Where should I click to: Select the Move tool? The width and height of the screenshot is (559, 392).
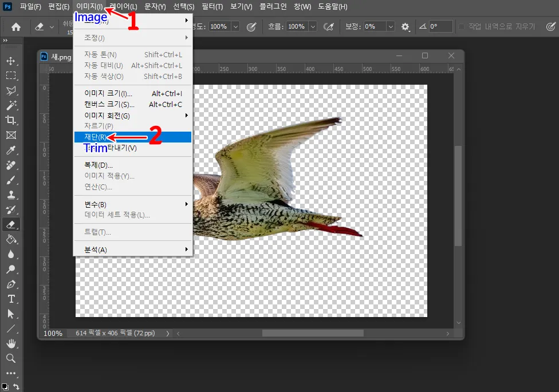coord(11,61)
